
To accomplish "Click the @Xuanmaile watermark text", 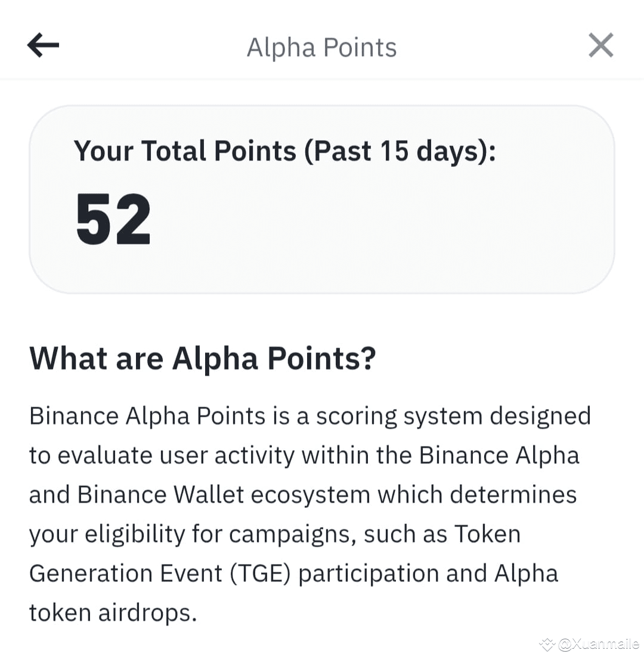I will coord(599,644).
